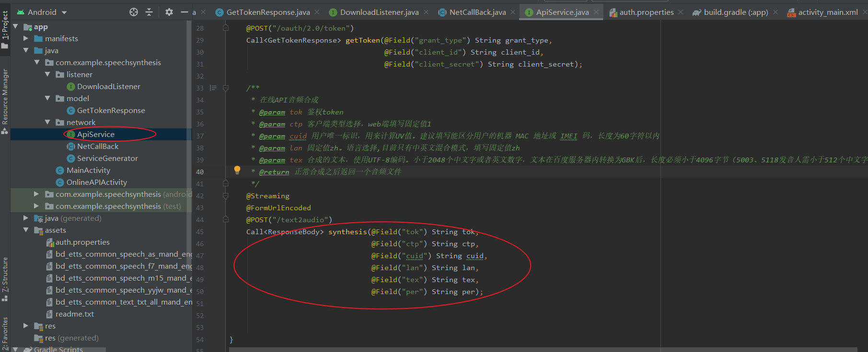
Task: Click line number 40 in gutter
Action: 200,172
